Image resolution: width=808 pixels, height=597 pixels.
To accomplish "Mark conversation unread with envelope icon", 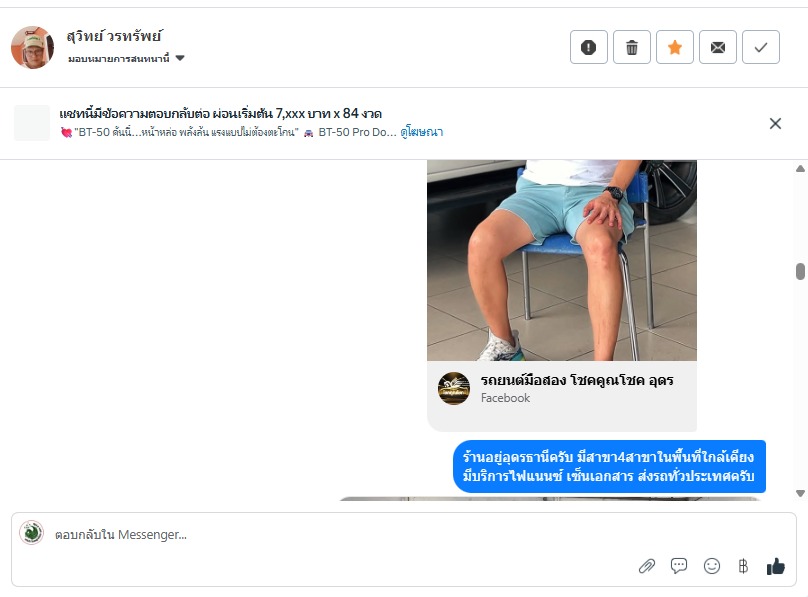I will tap(718, 47).
